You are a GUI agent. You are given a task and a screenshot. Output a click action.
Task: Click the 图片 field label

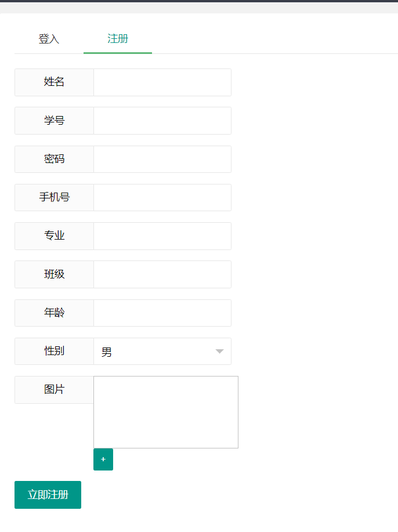[x=53, y=389]
